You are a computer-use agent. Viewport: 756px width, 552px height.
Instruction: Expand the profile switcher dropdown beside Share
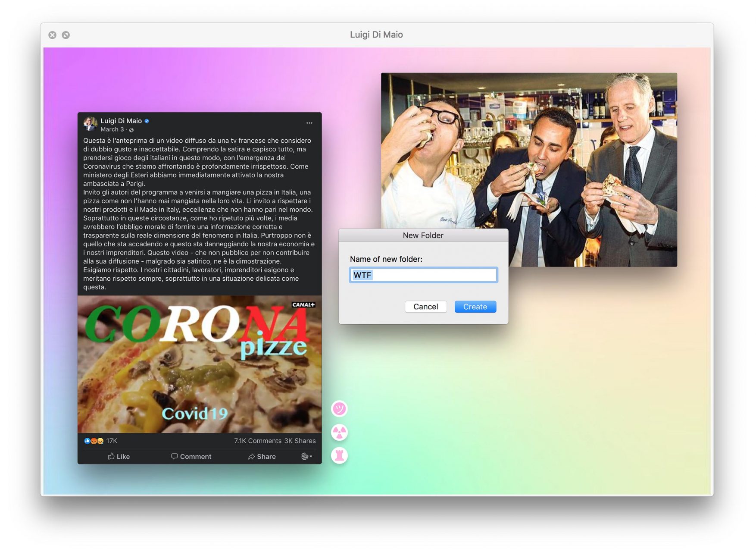point(306,456)
